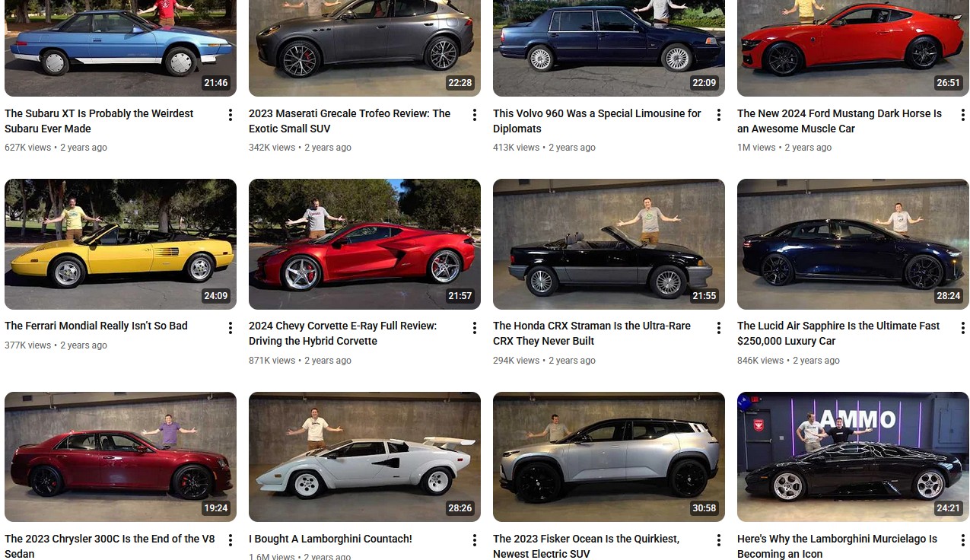Open more options for Lucid Air Sapphire video
The width and height of the screenshot is (970, 560).
tap(962, 328)
